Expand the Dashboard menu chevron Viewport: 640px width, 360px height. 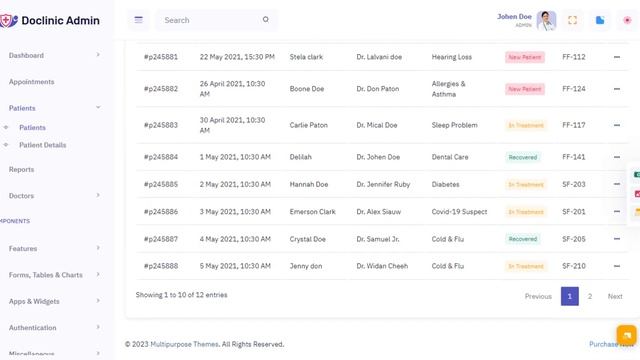point(98,55)
